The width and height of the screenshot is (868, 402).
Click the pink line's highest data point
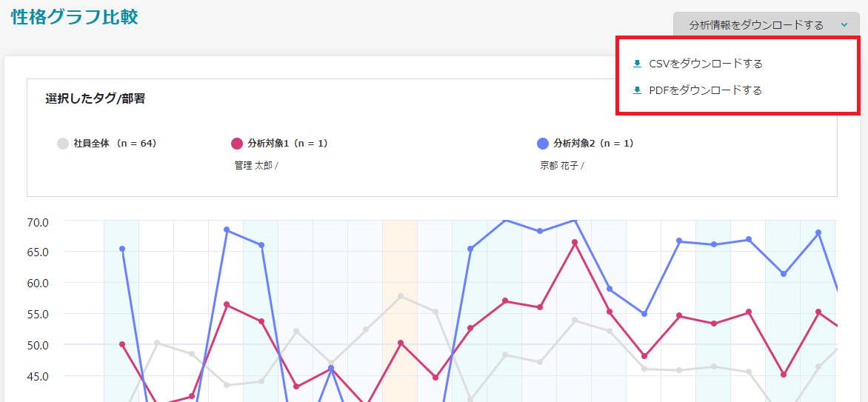[575, 243]
